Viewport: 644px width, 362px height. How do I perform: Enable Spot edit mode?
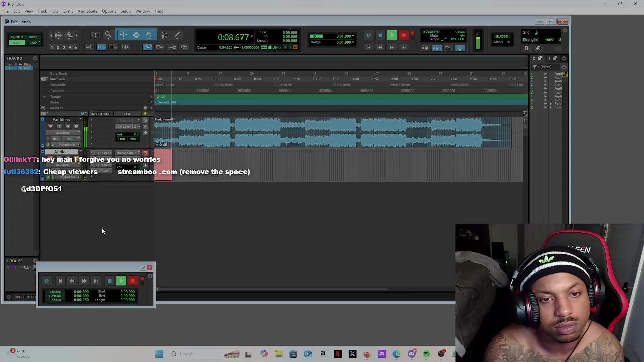(33, 37)
